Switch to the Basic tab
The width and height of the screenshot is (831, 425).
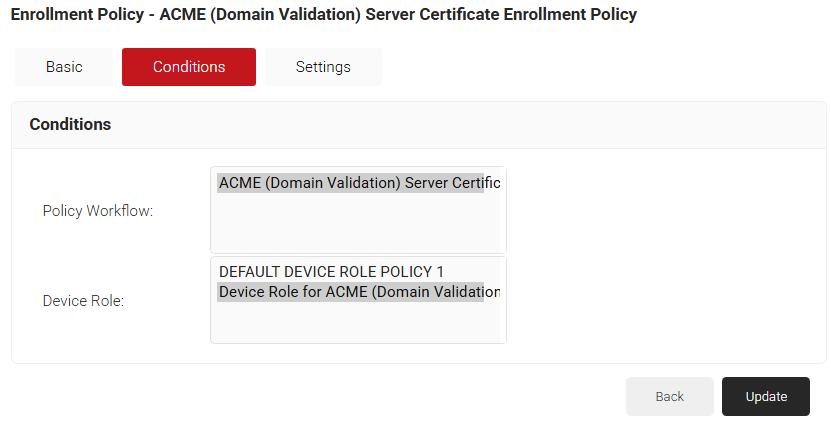(x=64, y=67)
